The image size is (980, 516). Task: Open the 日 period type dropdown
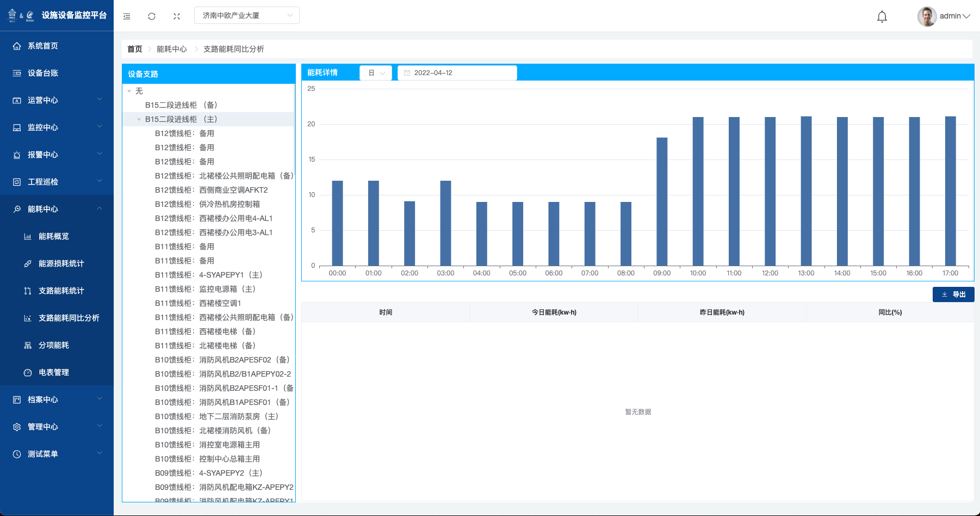376,73
